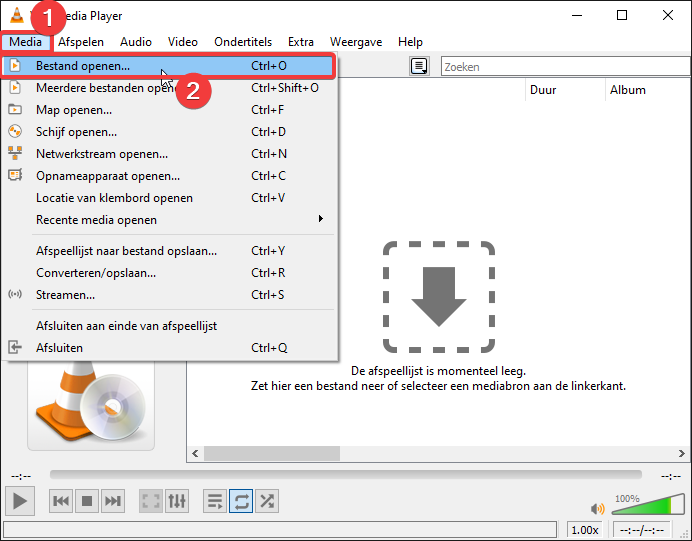692x541 pixels.
Task: Select Schijf openen... menu entry
Action: (170, 132)
